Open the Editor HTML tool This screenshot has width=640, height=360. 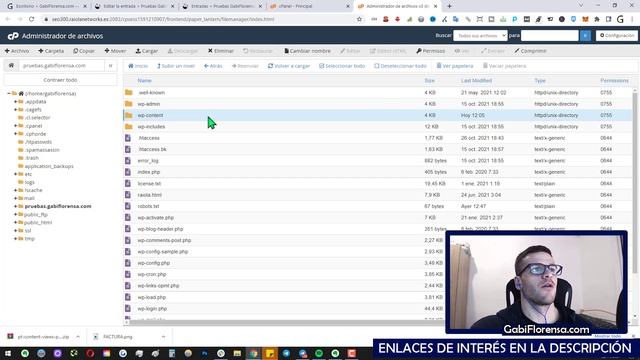pyautogui.click(x=388, y=51)
